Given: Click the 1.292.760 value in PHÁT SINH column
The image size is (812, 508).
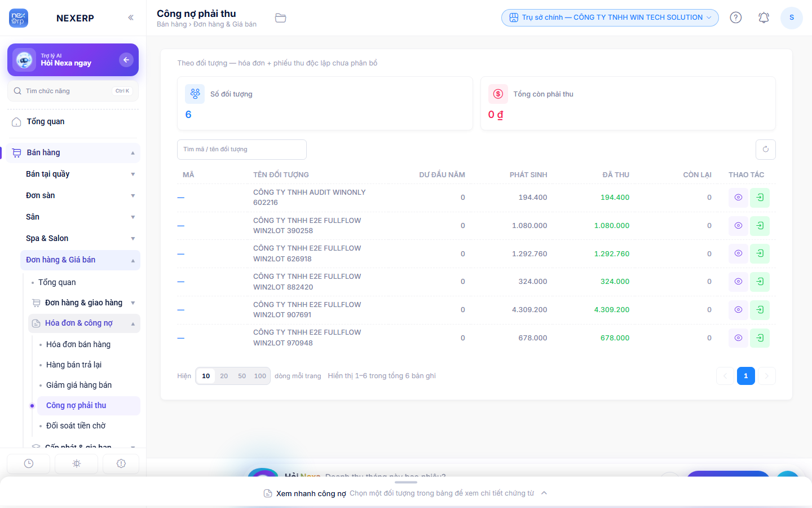Looking at the screenshot, I should coord(529,254).
